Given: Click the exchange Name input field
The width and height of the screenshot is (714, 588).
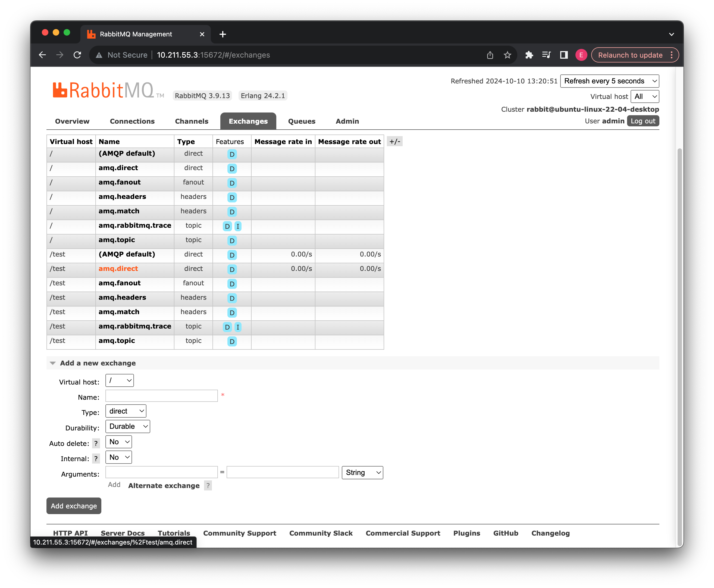Looking at the screenshot, I should (162, 396).
